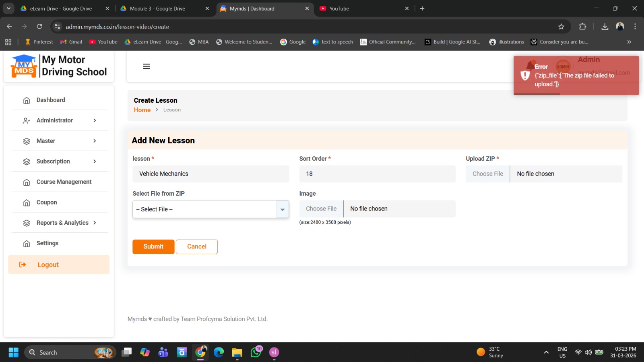
Task: Open Course Management in the sidebar
Action: click(x=64, y=182)
